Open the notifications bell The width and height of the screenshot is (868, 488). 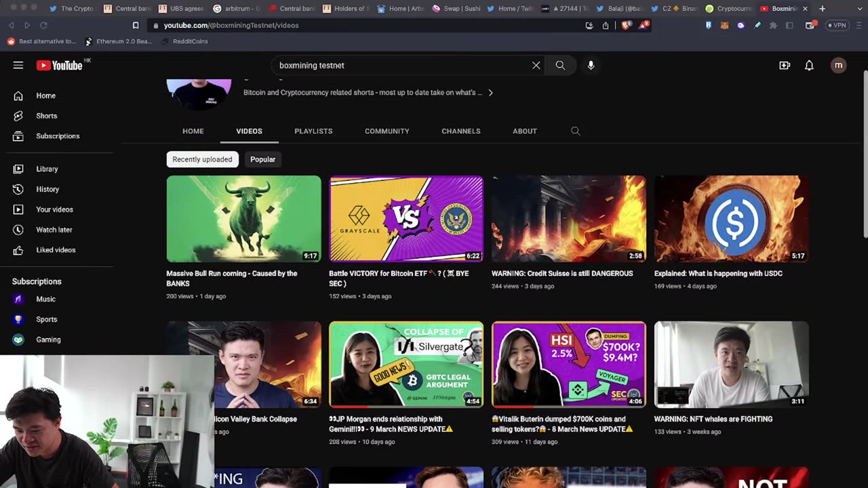(x=809, y=65)
